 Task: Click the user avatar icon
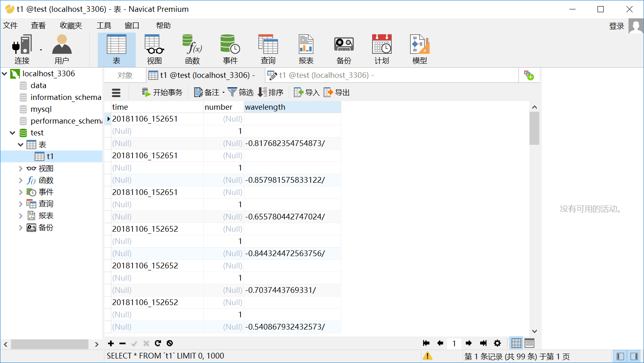[636, 26]
